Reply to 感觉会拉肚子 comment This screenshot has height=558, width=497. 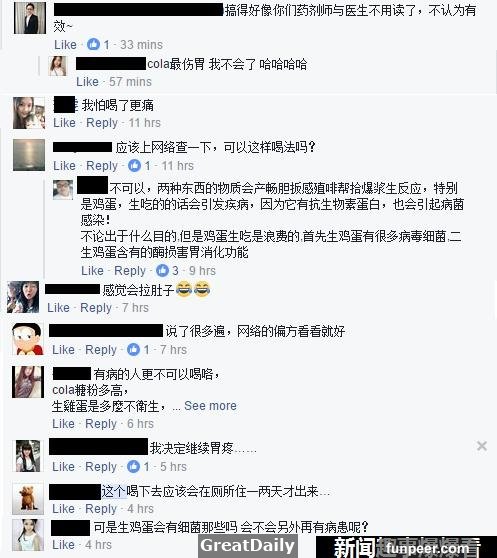tap(96, 308)
